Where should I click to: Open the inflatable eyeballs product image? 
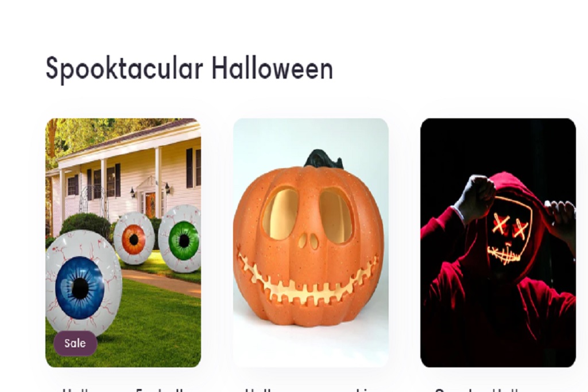(123, 242)
